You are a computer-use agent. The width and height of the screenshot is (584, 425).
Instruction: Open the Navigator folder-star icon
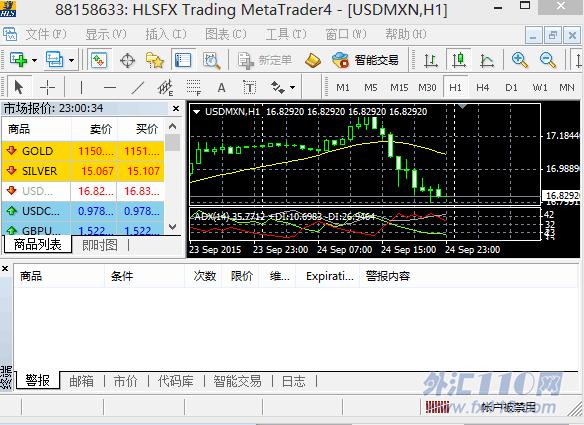coord(155,60)
